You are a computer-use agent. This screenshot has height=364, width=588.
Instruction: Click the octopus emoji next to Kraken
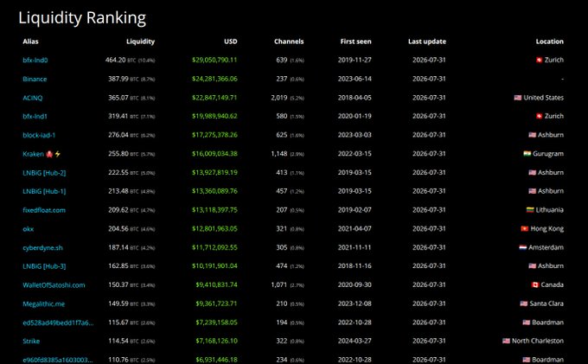pyautogui.click(x=49, y=154)
